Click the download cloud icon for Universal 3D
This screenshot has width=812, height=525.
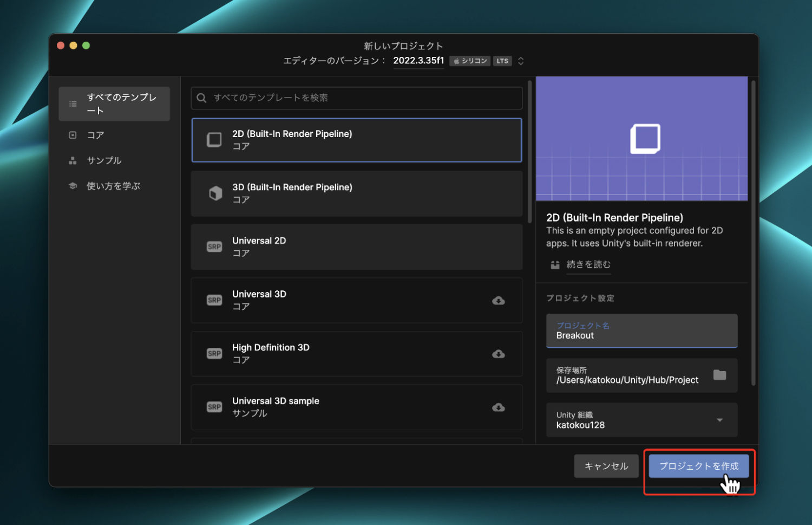coord(499,301)
